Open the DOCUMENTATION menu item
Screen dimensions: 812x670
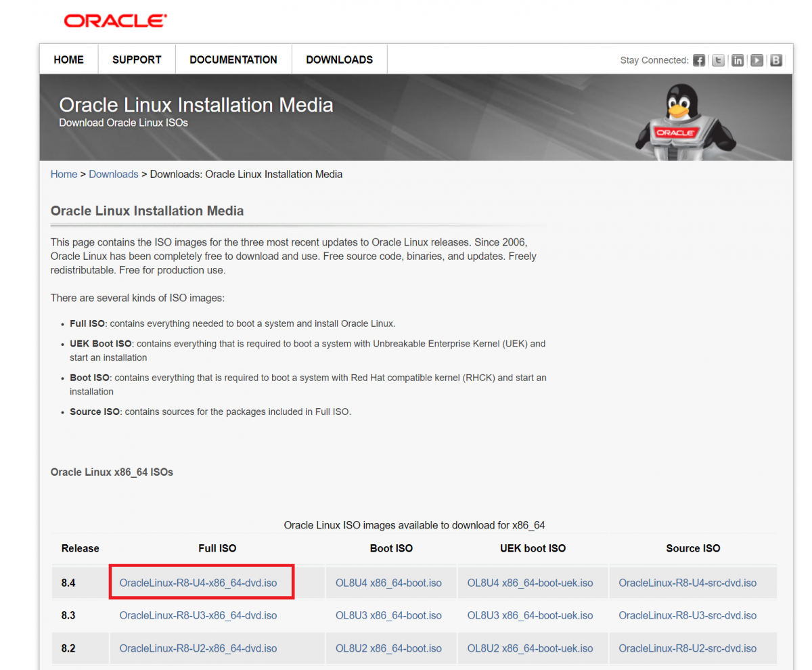click(233, 60)
